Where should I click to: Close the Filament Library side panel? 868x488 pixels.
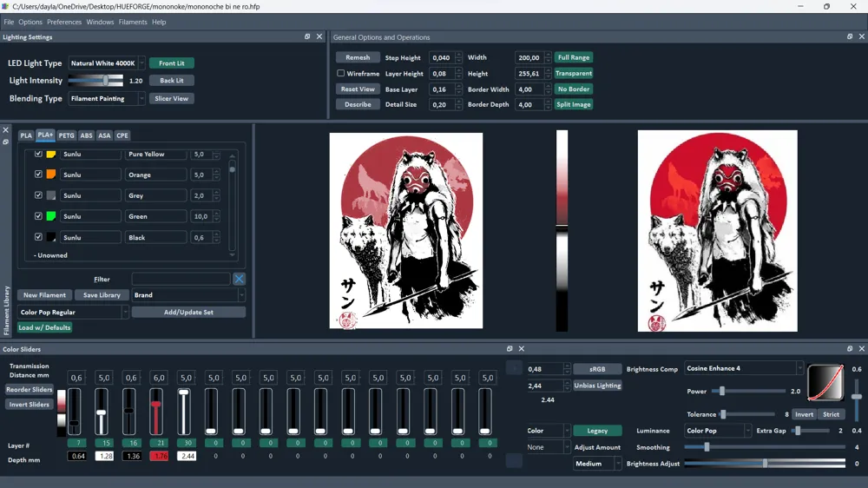coord(5,130)
